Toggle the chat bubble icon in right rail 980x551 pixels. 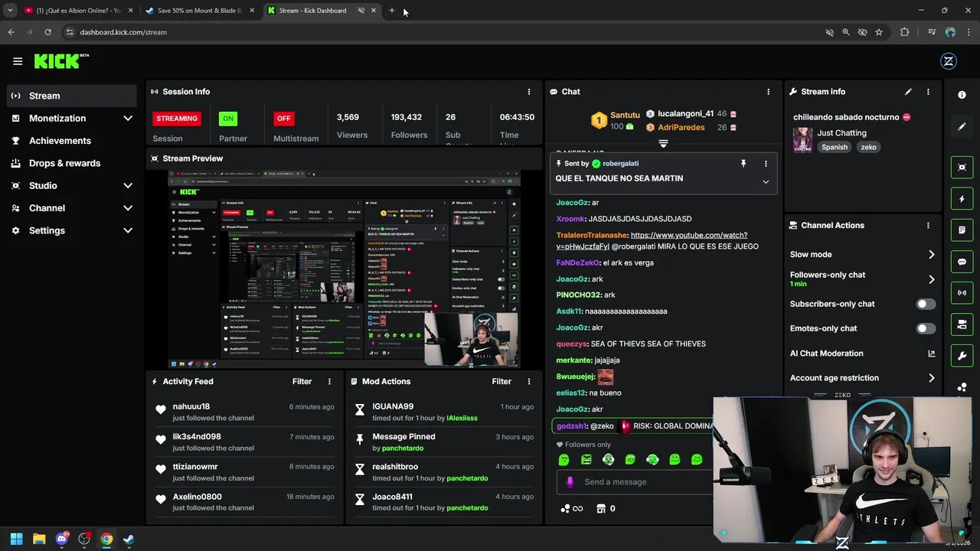point(962,262)
